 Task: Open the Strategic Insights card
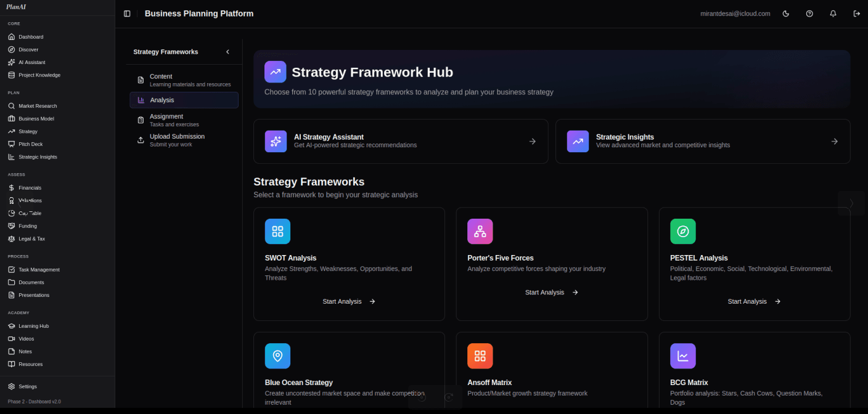point(702,141)
